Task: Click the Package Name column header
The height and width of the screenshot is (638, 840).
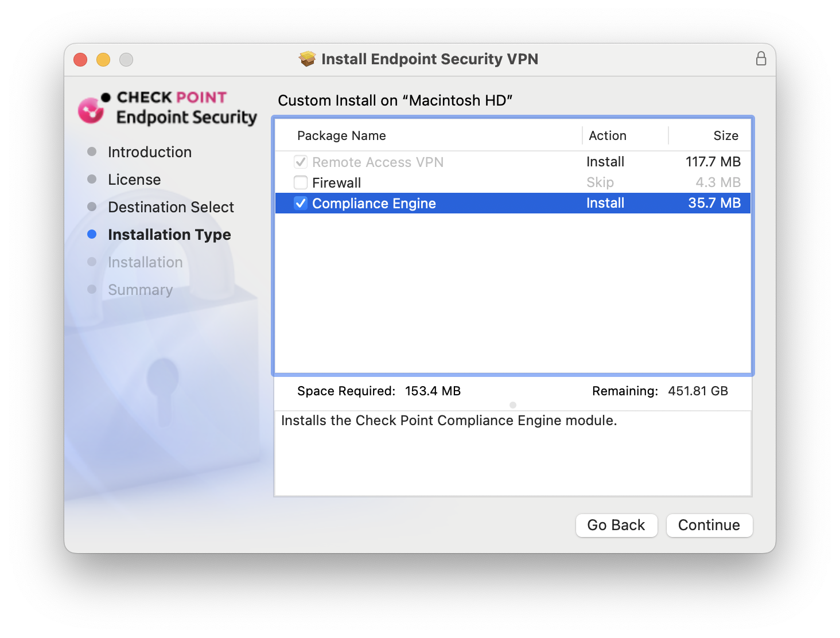Action: pyautogui.click(x=341, y=136)
